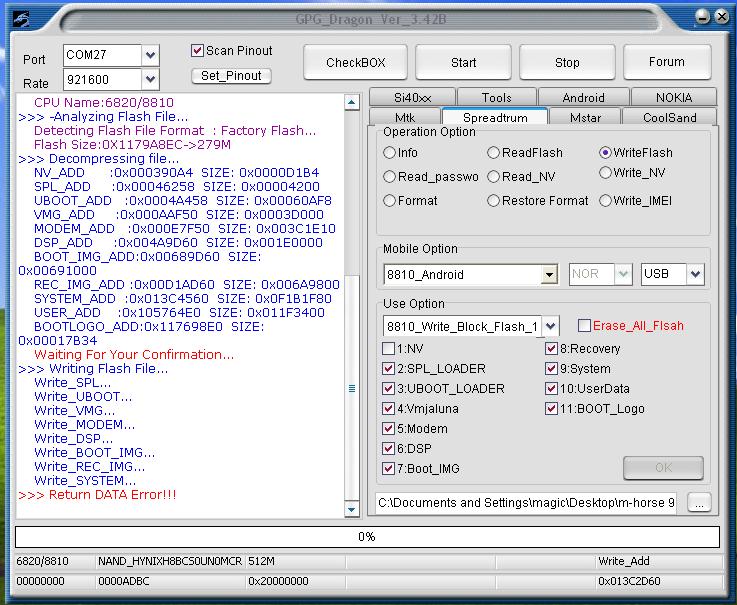Enable the Erase_All_Flsah checkbox
Image resolution: width=737 pixels, height=605 pixels.
[584, 325]
